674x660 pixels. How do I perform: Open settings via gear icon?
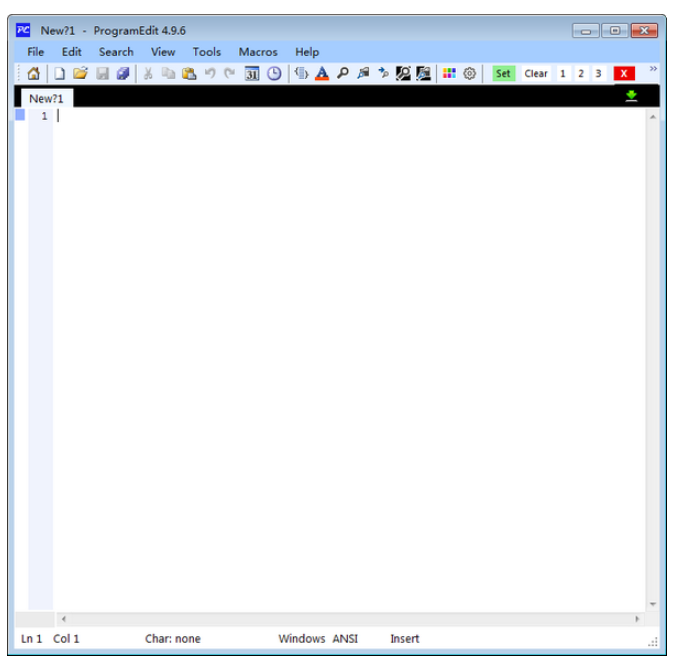point(469,74)
